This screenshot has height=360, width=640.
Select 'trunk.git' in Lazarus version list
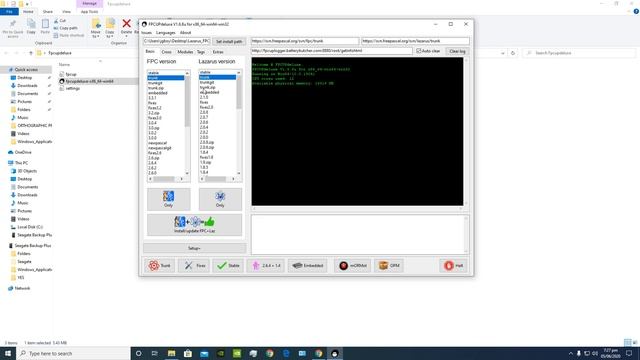pos(207,82)
